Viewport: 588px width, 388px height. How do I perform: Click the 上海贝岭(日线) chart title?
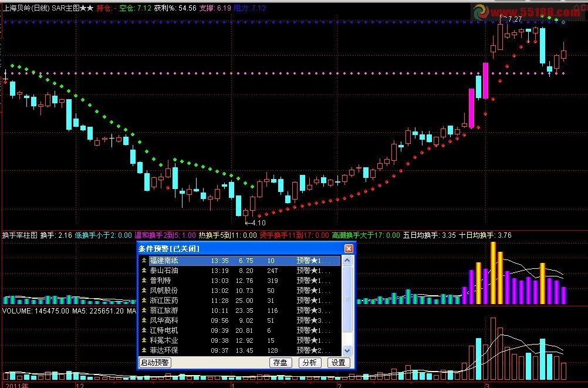click(x=26, y=8)
